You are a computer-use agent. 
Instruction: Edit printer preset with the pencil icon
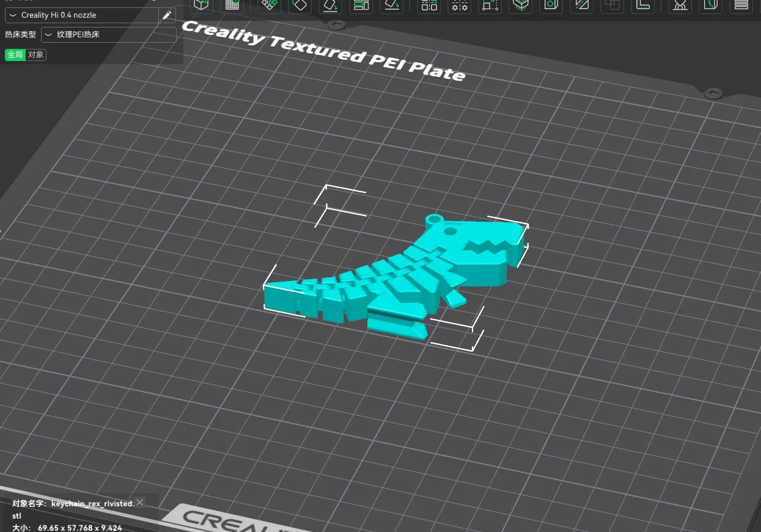[x=167, y=15]
